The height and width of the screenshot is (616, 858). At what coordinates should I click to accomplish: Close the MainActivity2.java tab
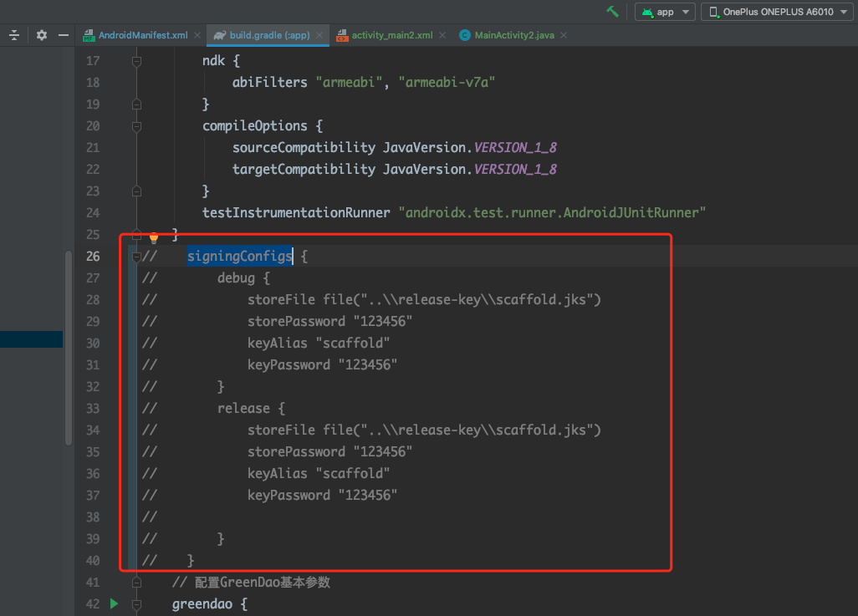(564, 35)
